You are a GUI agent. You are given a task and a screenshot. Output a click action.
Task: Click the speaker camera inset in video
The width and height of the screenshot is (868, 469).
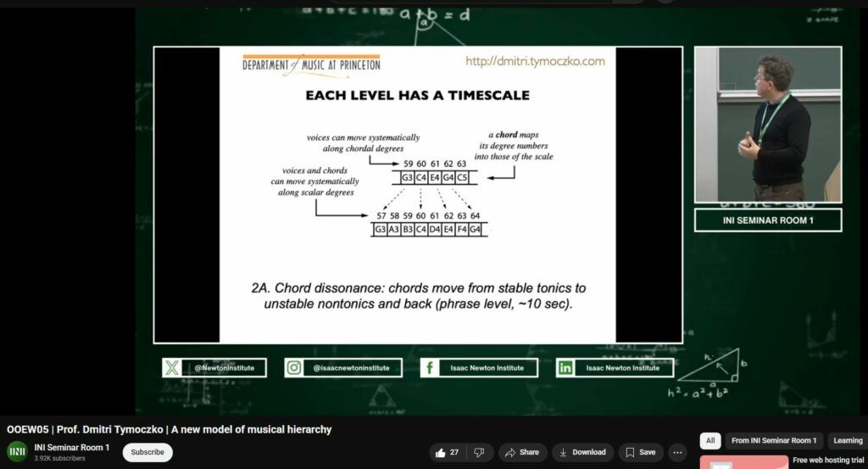pos(767,124)
